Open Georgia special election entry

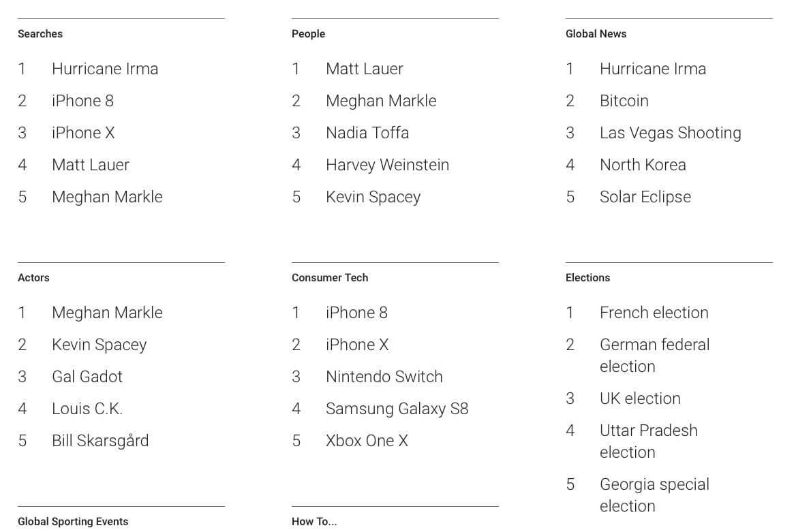coord(654,495)
